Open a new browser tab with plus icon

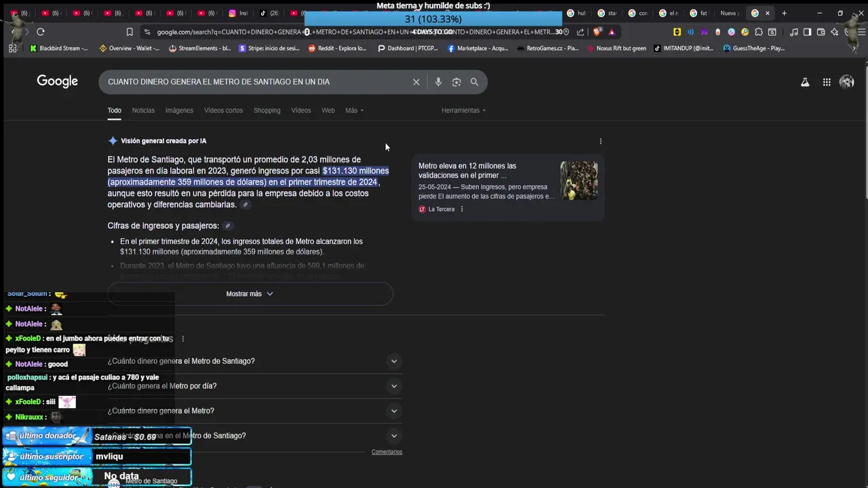tap(784, 13)
